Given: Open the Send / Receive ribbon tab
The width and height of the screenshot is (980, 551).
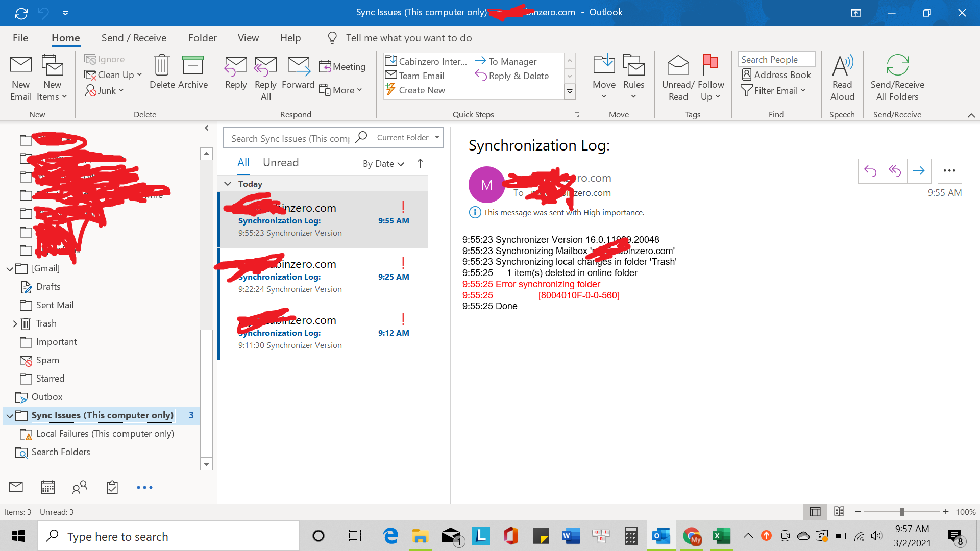Looking at the screenshot, I should [x=134, y=38].
